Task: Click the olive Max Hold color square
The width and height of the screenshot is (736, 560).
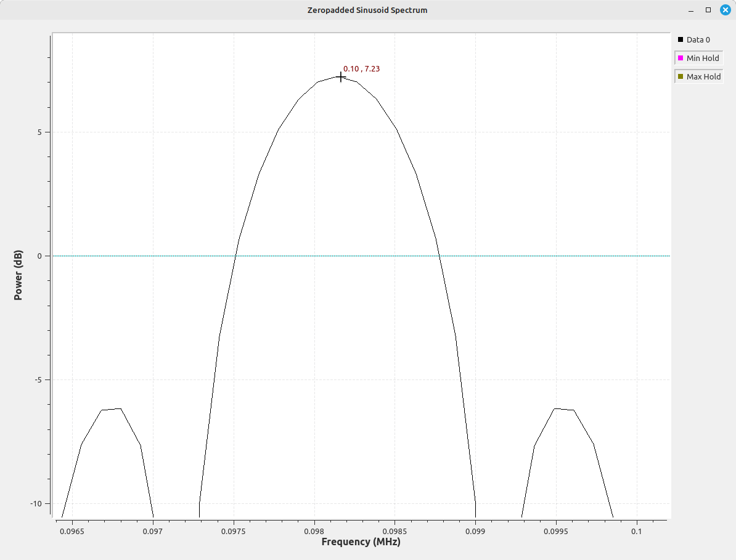Action: click(681, 76)
